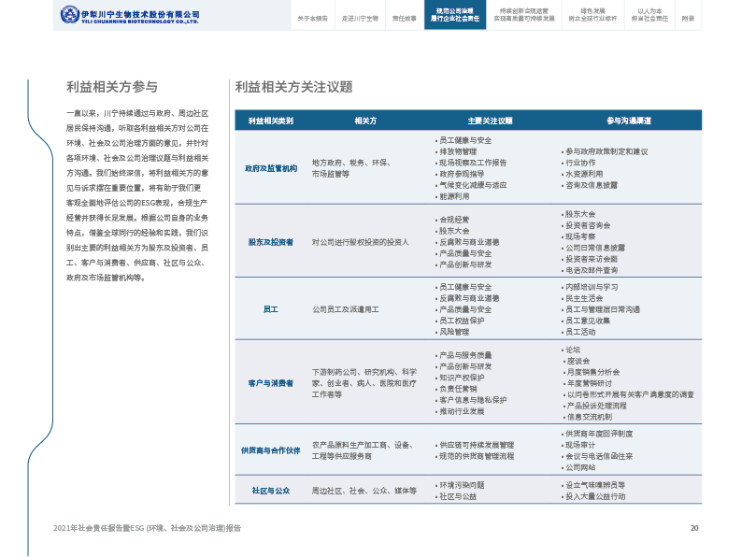The width and height of the screenshot is (756, 557).
Task: Select the 利益相关类别 column header
Action: point(270,121)
